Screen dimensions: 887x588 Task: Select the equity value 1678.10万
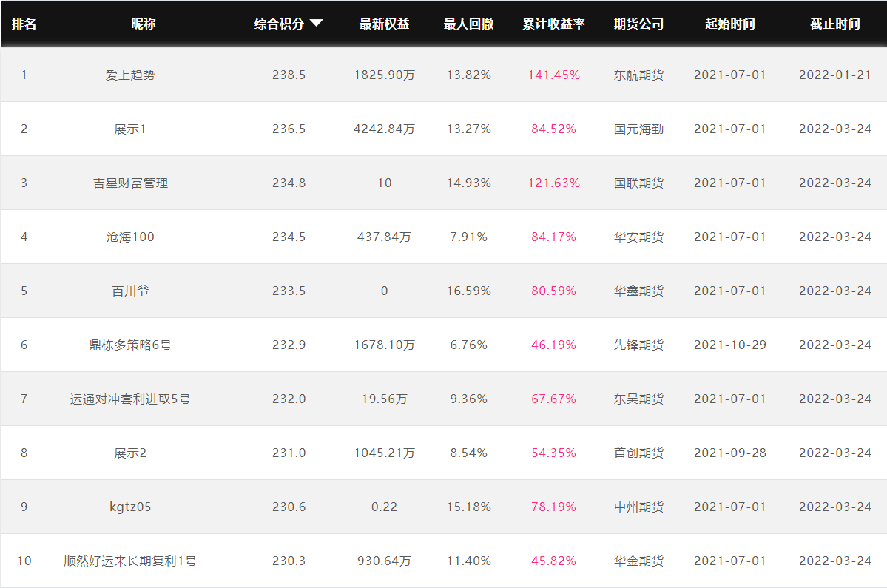click(x=384, y=345)
